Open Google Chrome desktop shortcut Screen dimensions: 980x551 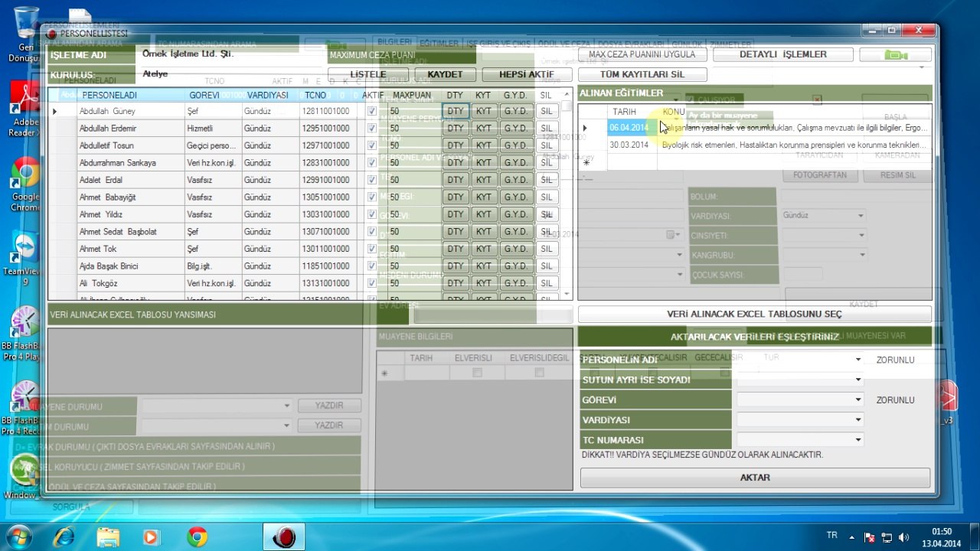coord(25,184)
